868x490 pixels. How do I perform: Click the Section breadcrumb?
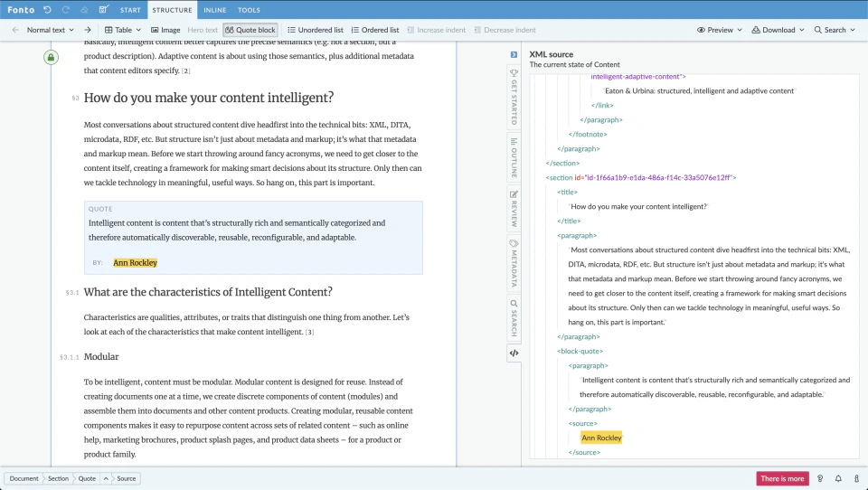point(58,478)
